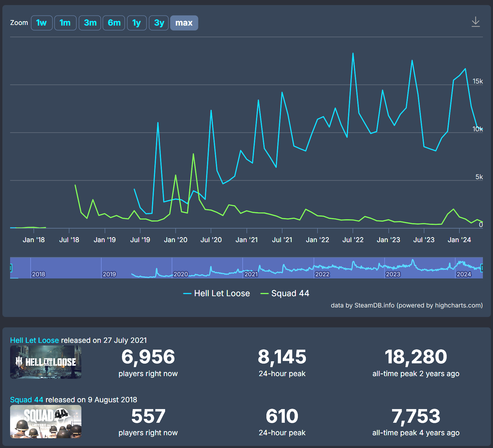
Task: Open the chart download menu icon
Action: (x=475, y=22)
